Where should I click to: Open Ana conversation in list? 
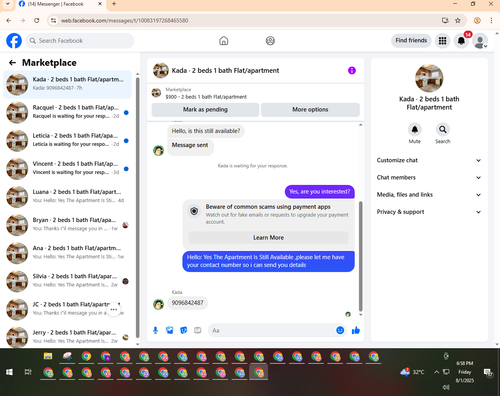(x=67, y=253)
